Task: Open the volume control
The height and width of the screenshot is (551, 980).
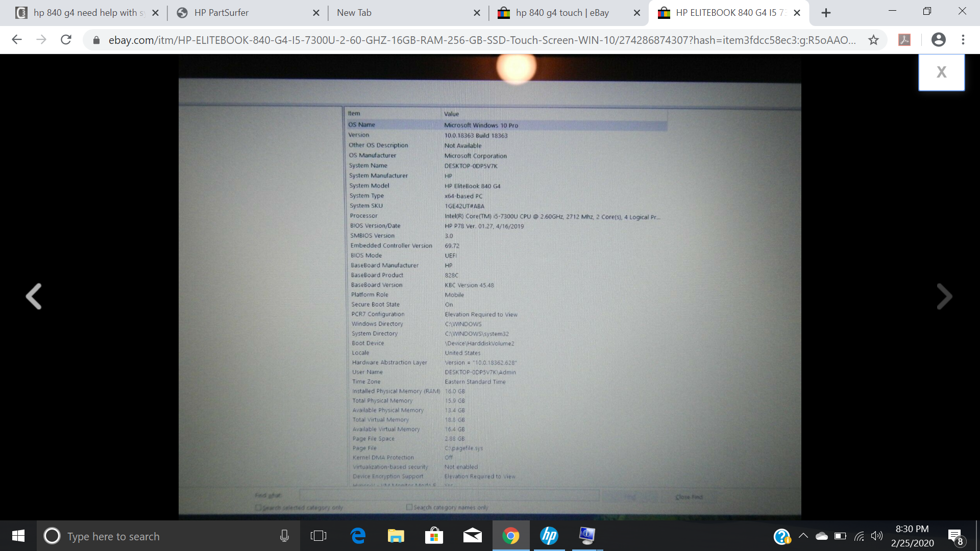Action: [877, 536]
